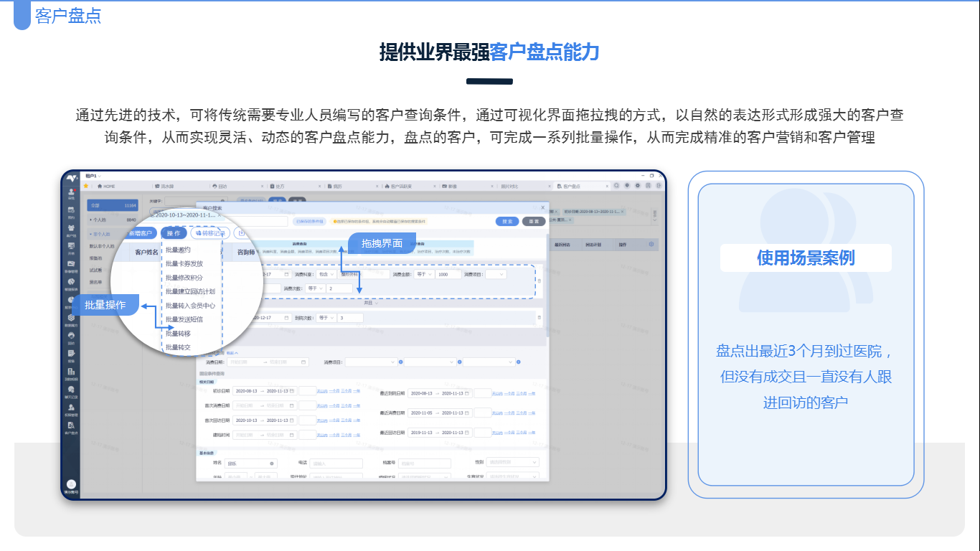Click the favorites star beside HOME tab
Screen dimensions: 980x551
pyautogui.click(x=86, y=186)
